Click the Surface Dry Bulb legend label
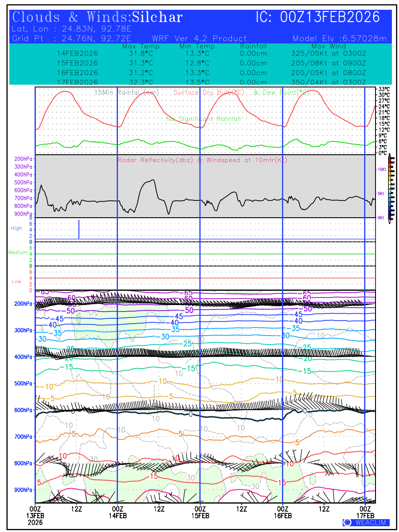 pyautogui.click(x=209, y=93)
